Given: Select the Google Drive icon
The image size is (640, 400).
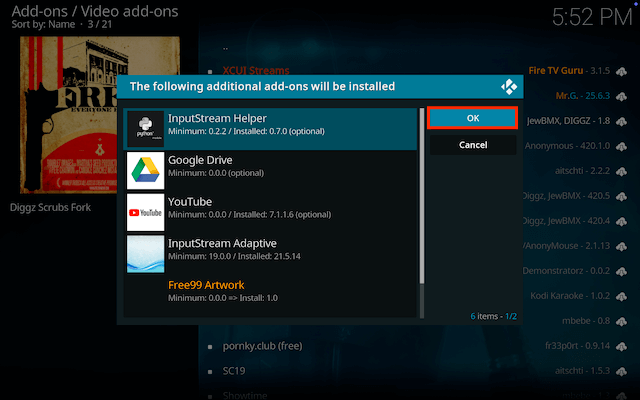Looking at the screenshot, I should (145, 171).
